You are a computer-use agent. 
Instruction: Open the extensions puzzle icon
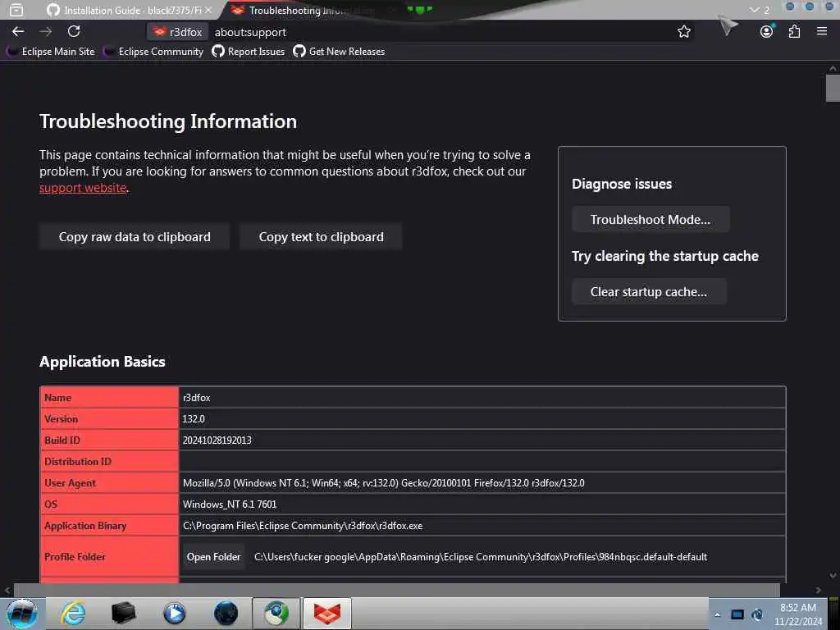(x=794, y=32)
